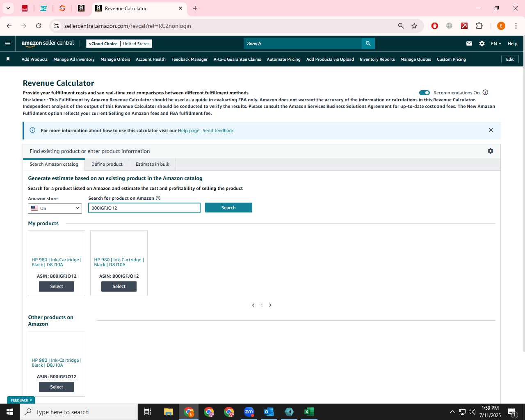525x420 pixels.
Task: Dismiss the help information banner
Action: [x=491, y=130]
